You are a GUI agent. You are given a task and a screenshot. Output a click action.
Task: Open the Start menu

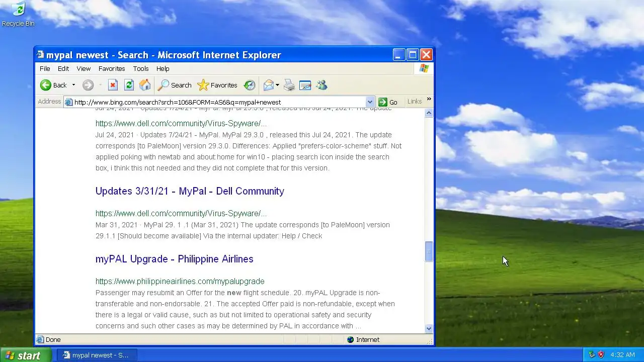coord(25,355)
